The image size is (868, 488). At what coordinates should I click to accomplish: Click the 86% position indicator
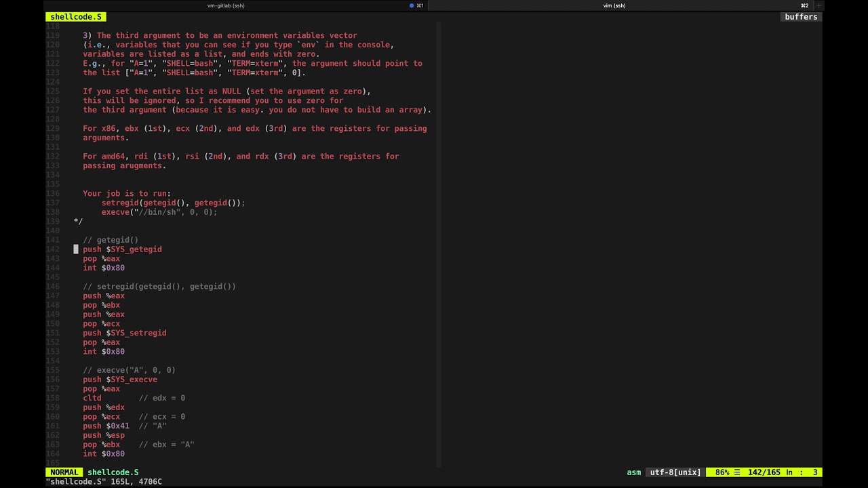722,472
